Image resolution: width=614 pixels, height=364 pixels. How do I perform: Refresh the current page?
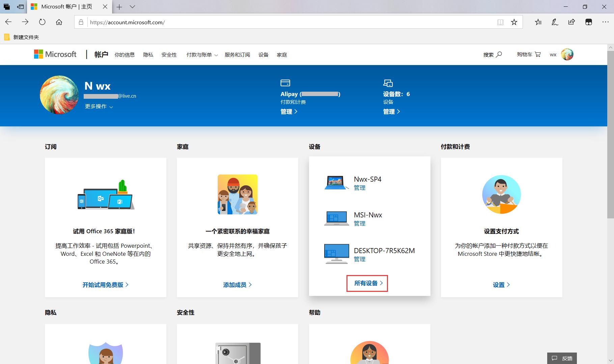42,22
